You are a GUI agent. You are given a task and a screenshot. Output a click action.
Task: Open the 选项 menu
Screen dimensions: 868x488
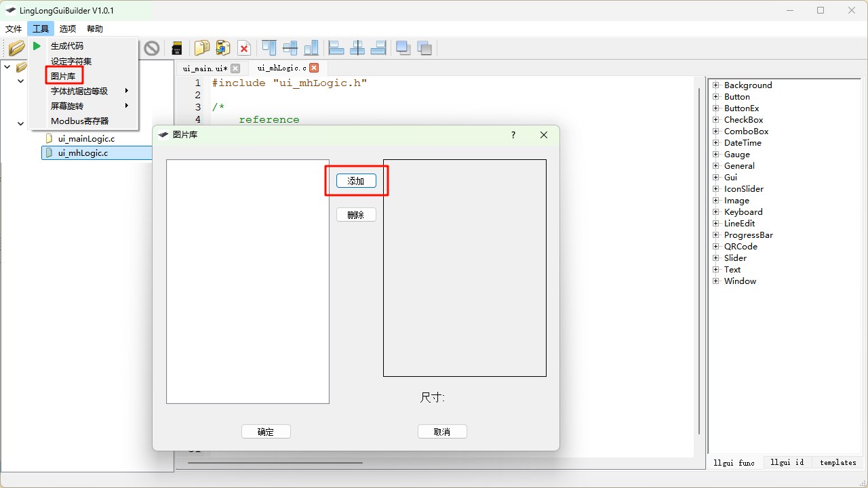[x=68, y=29]
